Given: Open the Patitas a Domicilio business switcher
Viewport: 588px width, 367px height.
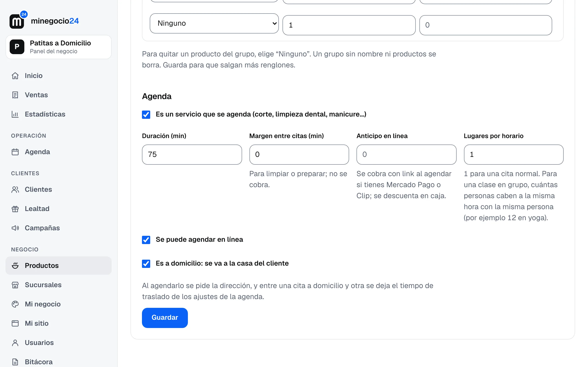Looking at the screenshot, I should pos(59,47).
